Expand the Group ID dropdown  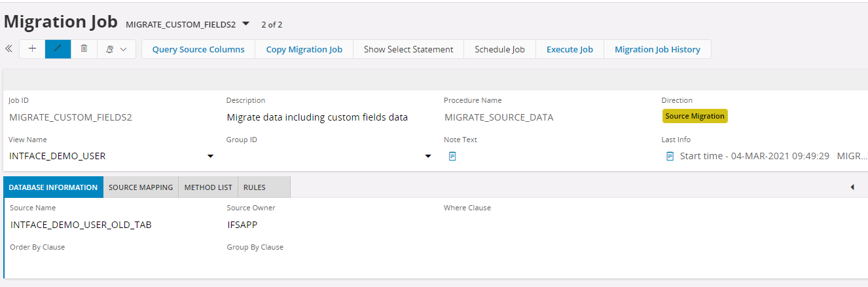pos(428,156)
